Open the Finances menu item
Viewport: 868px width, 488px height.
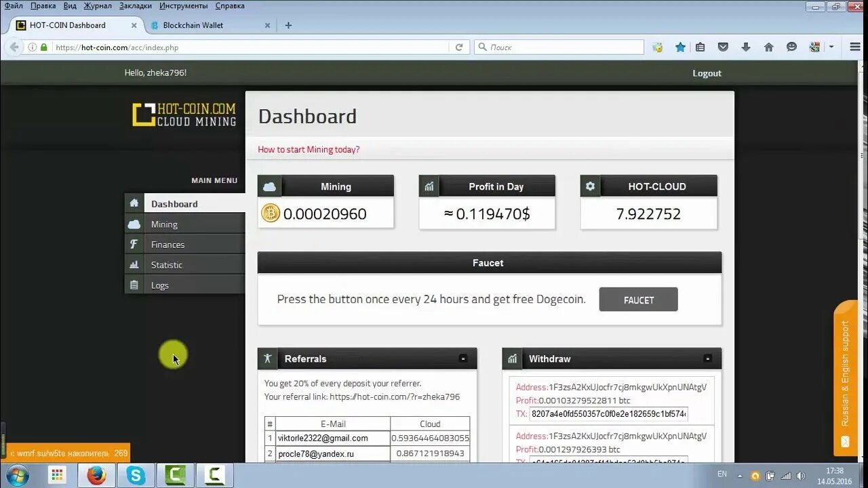pos(184,244)
